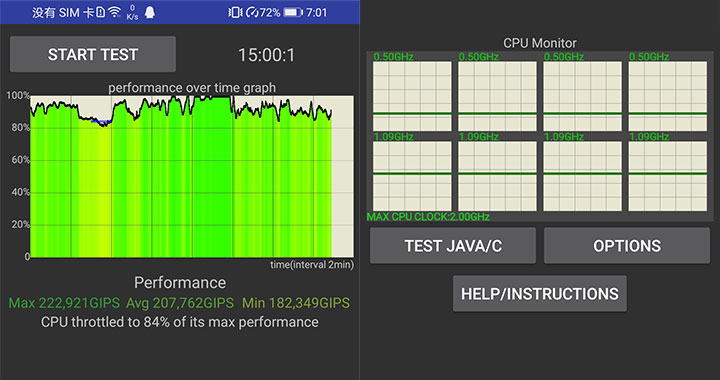Tap the battery icon in status bar
The image size is (720, 380).
[293, 12]
